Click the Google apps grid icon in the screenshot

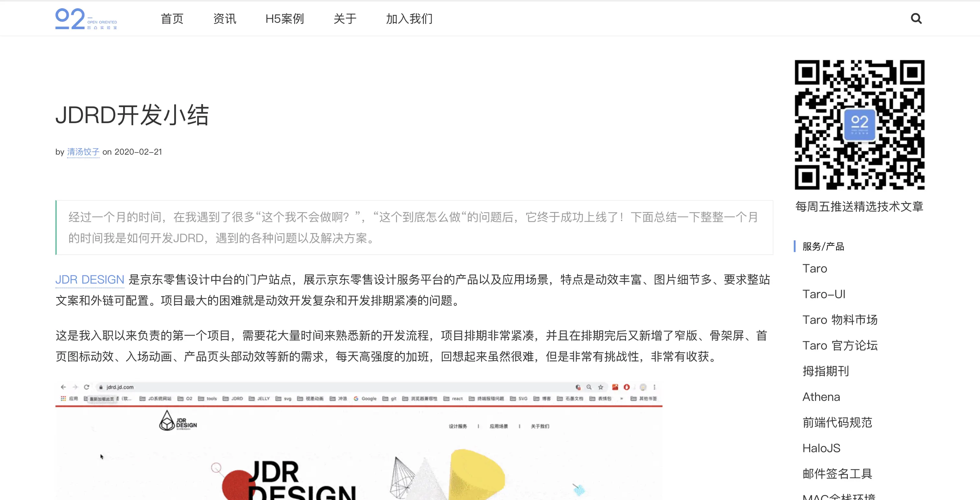tap(64, 399)
